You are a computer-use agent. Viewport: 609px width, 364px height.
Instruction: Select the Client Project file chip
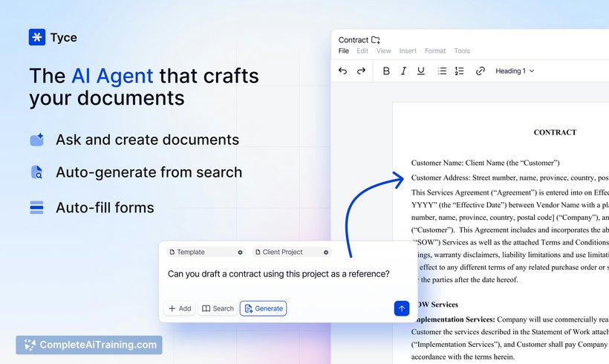292,252
